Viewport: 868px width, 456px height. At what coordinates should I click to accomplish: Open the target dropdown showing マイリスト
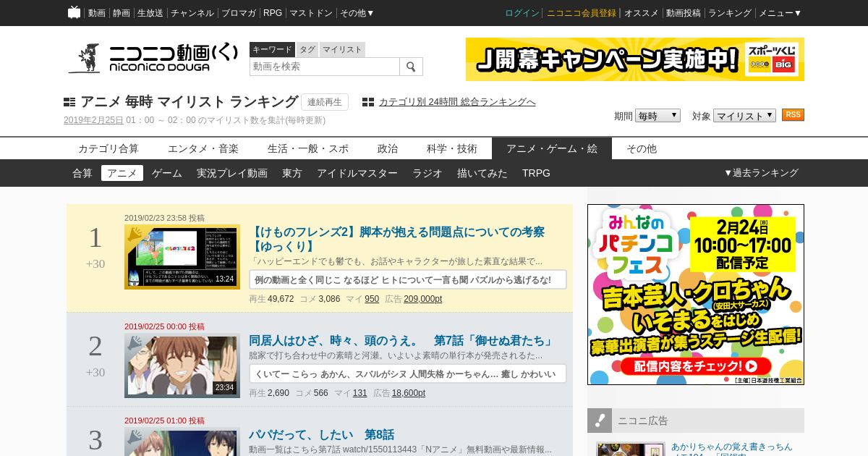(x=744, y=116)
